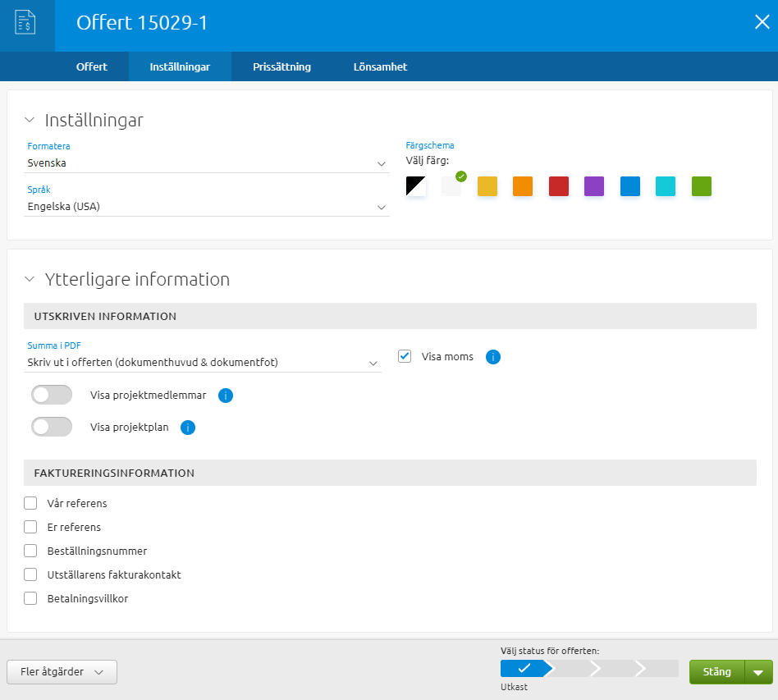Open the Fler åtgärder menu
The height and width of the screenshot is (700, 778).
[62, 672]
